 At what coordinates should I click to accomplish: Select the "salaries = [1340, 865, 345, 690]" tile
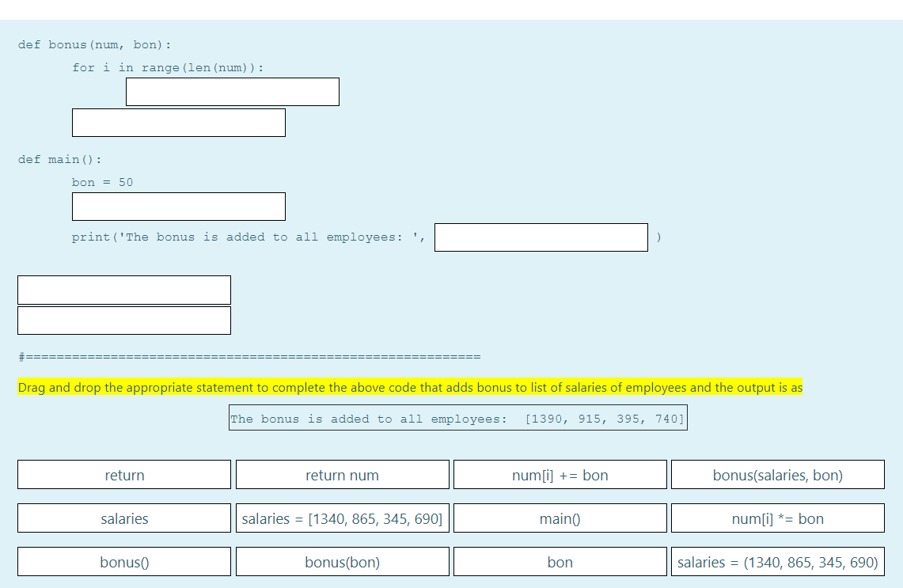[x=342, y=518]
